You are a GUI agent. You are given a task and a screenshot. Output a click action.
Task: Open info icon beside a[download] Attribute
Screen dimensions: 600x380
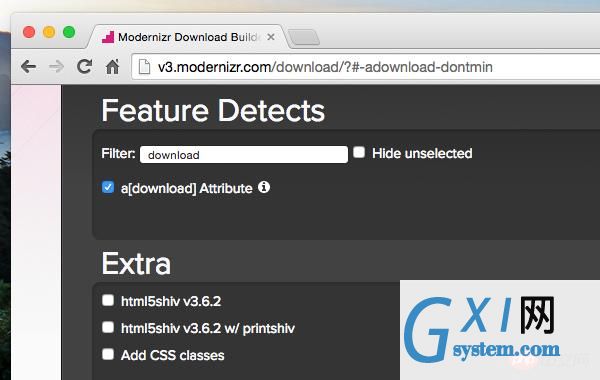264,187
